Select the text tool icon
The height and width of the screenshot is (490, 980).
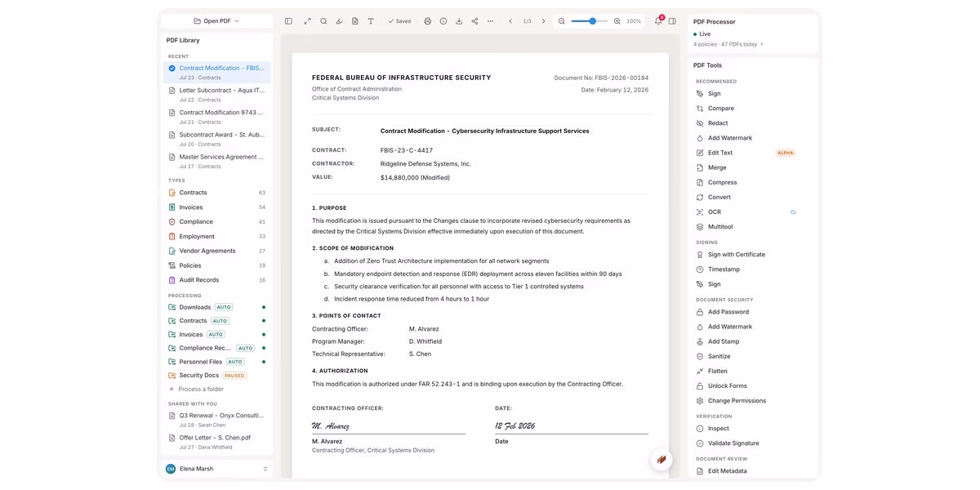[371, 21]
